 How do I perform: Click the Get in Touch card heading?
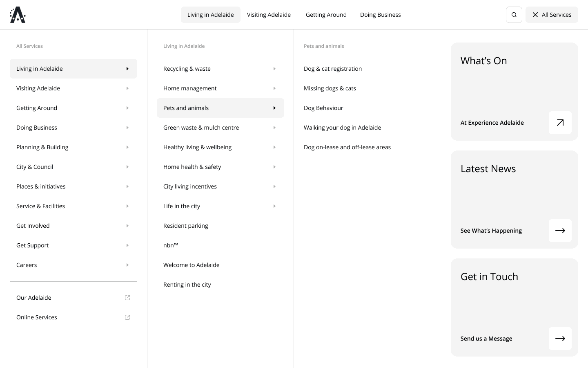coord(489,276)
